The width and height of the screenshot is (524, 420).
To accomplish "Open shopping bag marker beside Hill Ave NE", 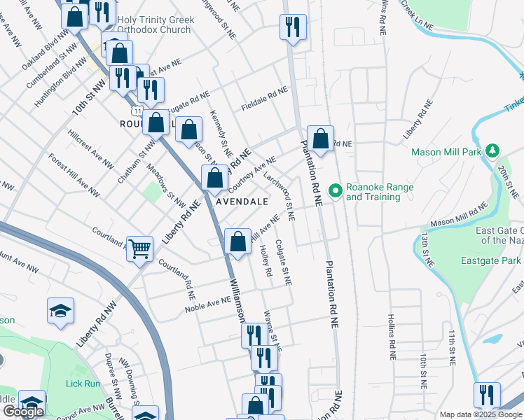I will click(x=237, y=241).
